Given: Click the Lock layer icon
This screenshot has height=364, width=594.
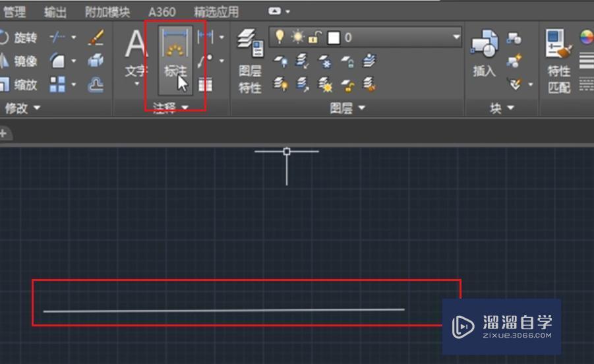Looking at the screenshot, I should tap(347, 61).
